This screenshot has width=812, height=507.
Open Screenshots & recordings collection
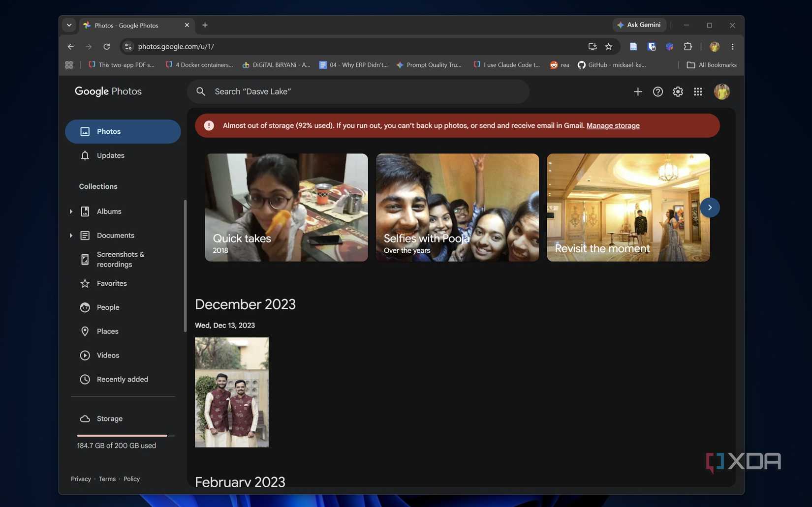pos(123,259)
